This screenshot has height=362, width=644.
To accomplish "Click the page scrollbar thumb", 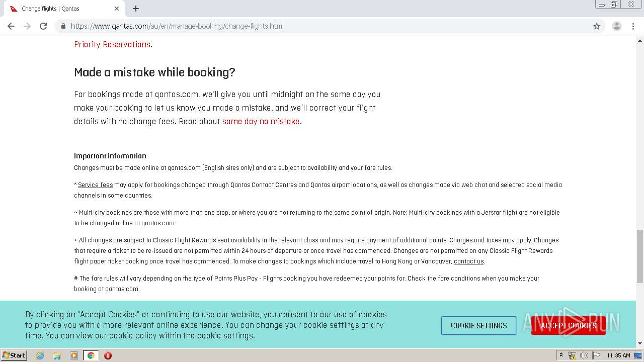I will [x=640, y=256].
